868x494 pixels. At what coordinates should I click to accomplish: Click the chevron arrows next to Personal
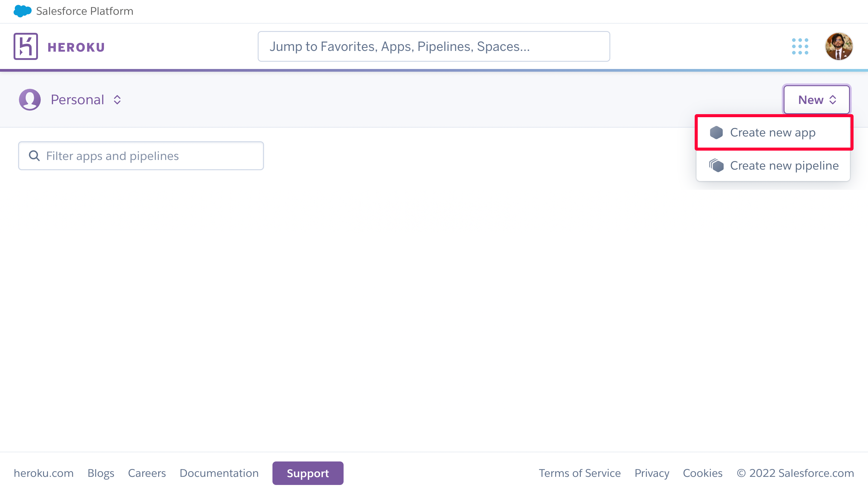tap(118, 100)
